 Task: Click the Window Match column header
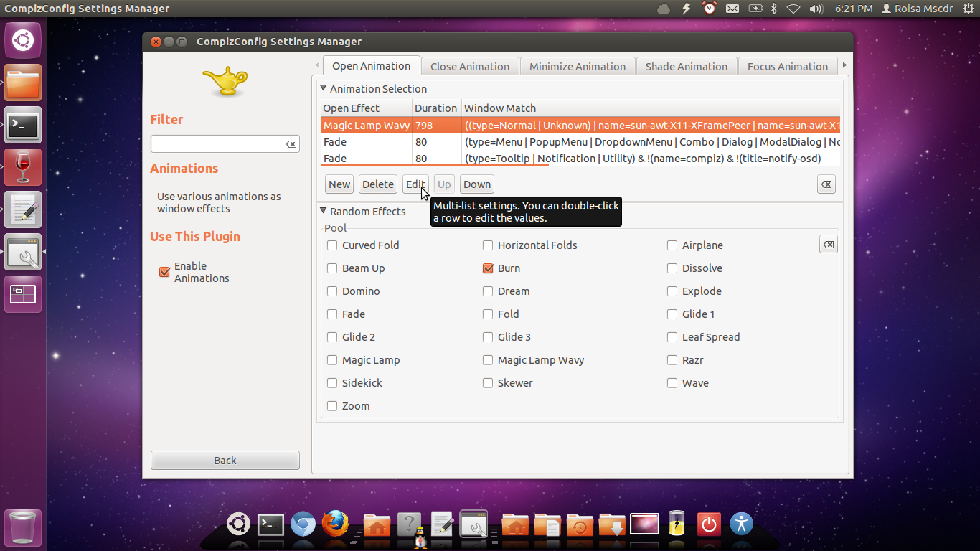point(651,108)
